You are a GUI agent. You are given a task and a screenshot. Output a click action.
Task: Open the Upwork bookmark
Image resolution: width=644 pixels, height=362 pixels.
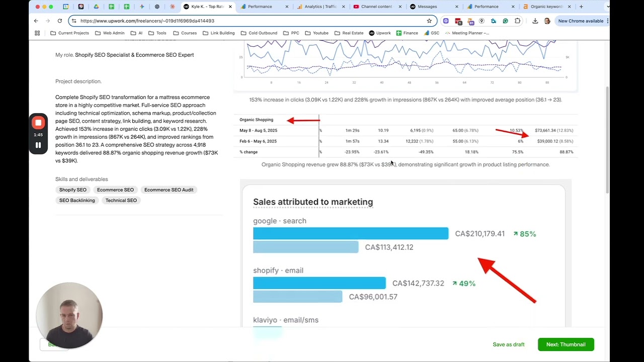click(x=380, y=33)
